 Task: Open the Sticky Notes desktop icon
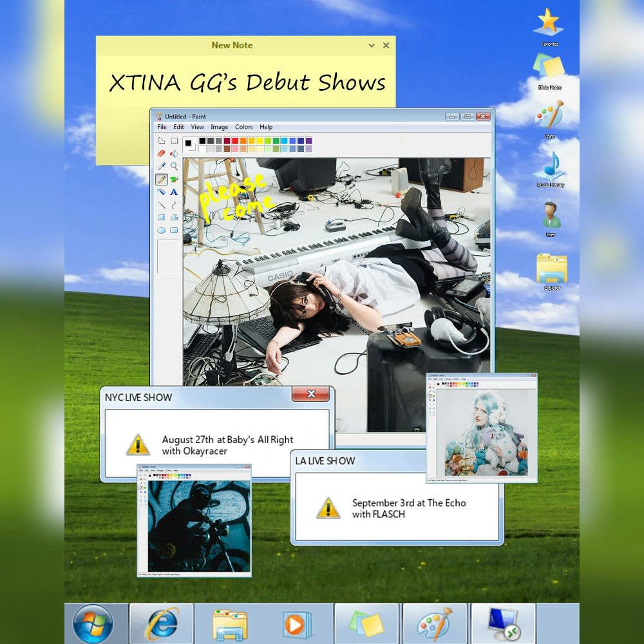pyautogui.click(x=549, y=71)
